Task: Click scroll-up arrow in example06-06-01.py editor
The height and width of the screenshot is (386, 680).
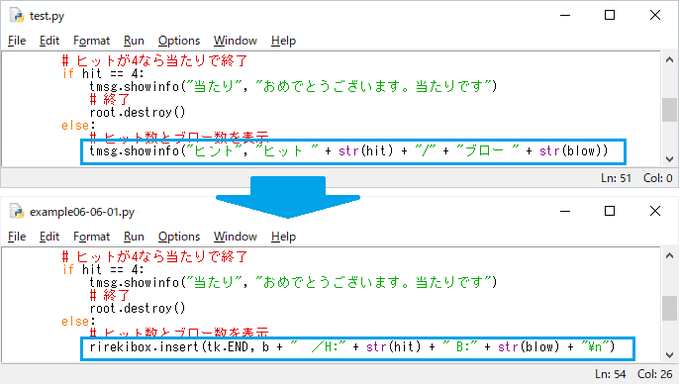Action: (x=670, y=256)
